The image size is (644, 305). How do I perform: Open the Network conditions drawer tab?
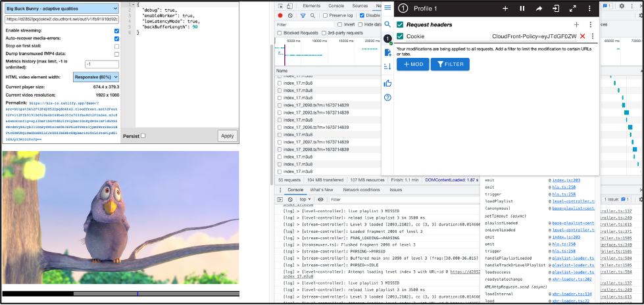click(x=361, y=190)
